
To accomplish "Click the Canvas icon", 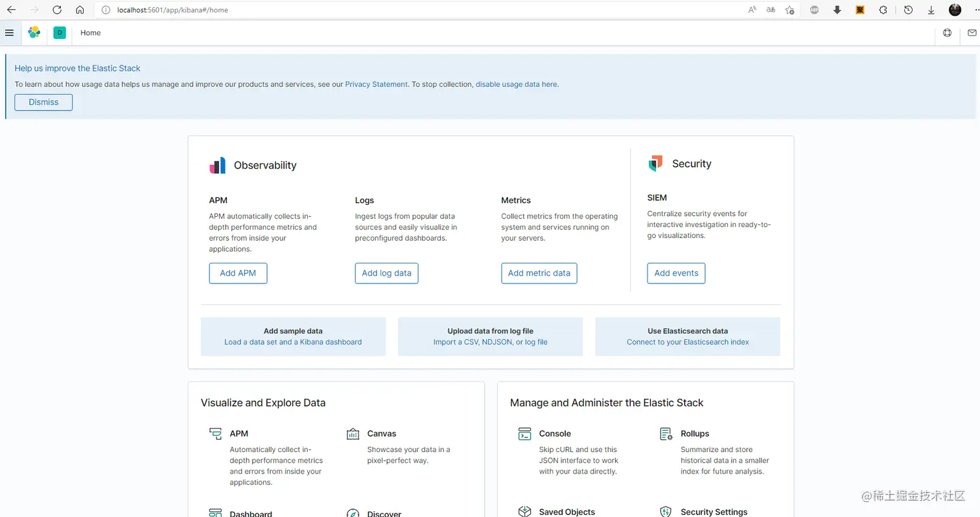I will (353, 434).
